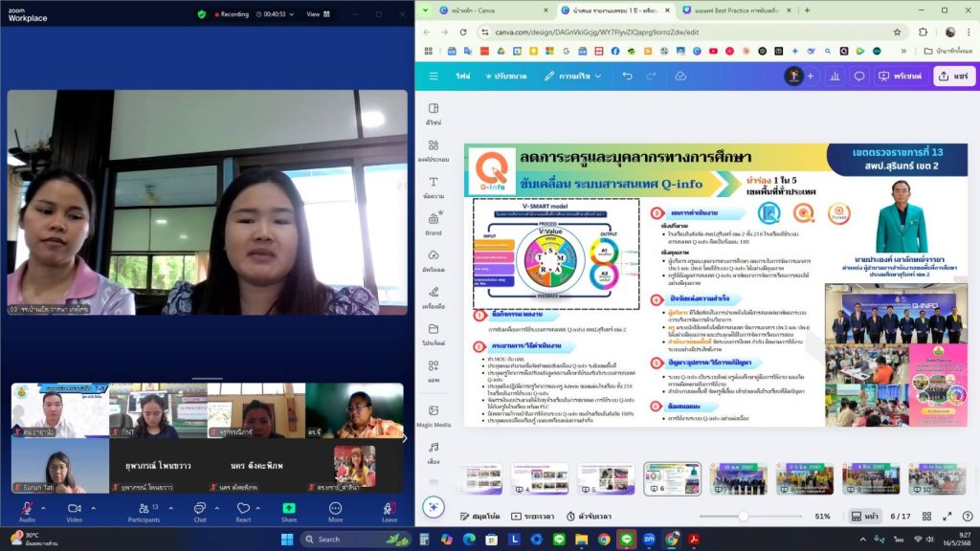Check Zoom encryption shield icon

(x=201, y=14)
